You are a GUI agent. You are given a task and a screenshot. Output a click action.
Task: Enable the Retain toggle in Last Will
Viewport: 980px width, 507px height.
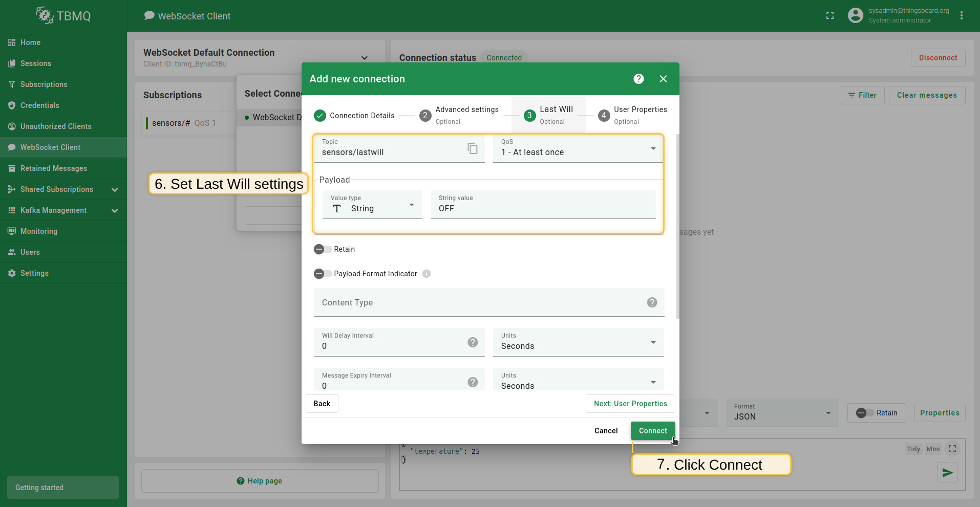(323, 249)
